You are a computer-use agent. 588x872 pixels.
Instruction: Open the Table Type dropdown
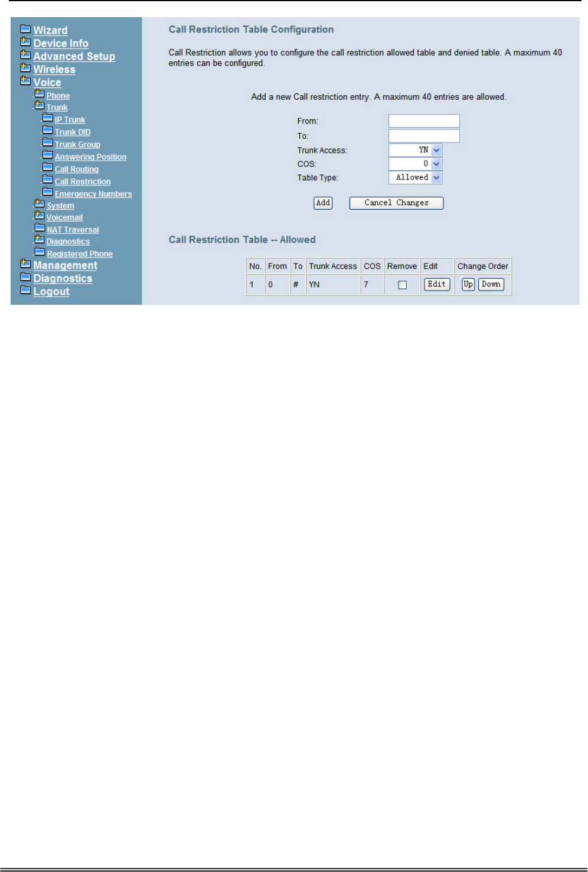(415, 177)
